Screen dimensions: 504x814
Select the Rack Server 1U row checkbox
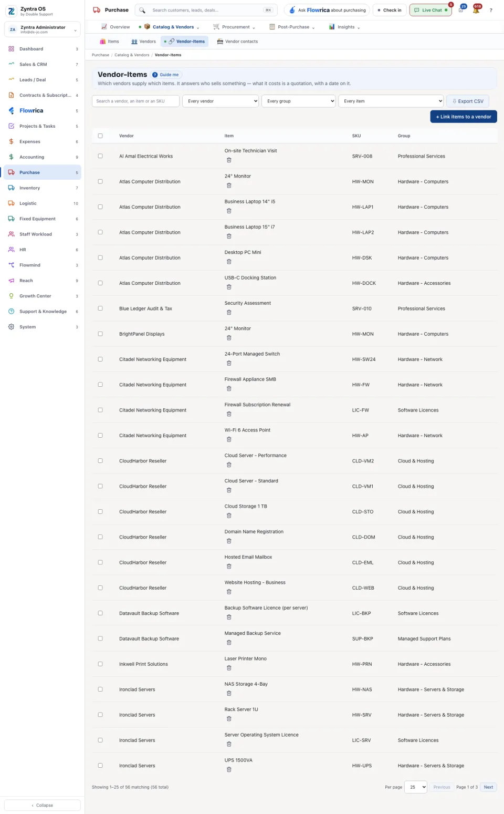(x=100, y=715)
